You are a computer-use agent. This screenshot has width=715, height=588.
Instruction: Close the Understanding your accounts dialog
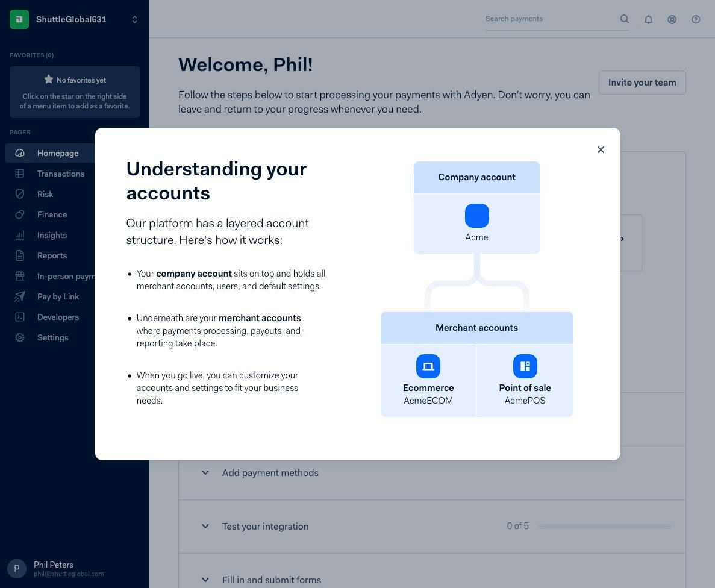(x=601, y=149)
